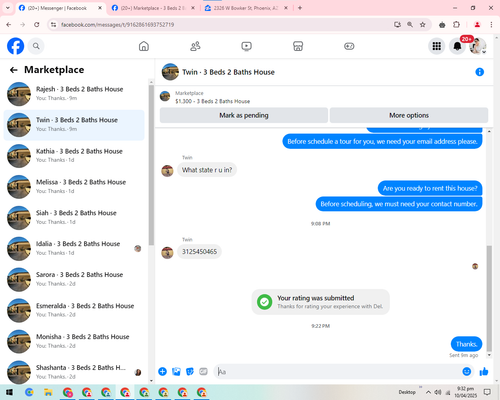500x400 pixels.
Task: Open the taskbar volume icon
Action: [438, 392]
